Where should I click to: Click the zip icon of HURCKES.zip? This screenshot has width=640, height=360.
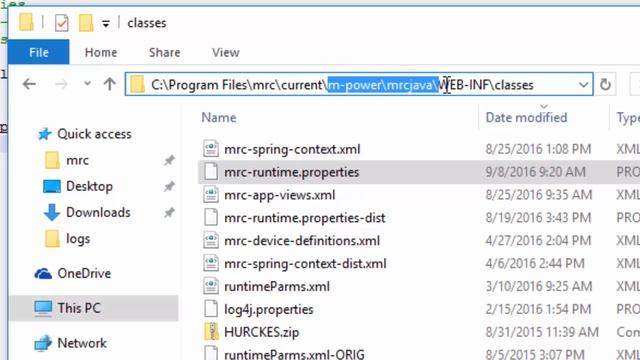[211, 331]
